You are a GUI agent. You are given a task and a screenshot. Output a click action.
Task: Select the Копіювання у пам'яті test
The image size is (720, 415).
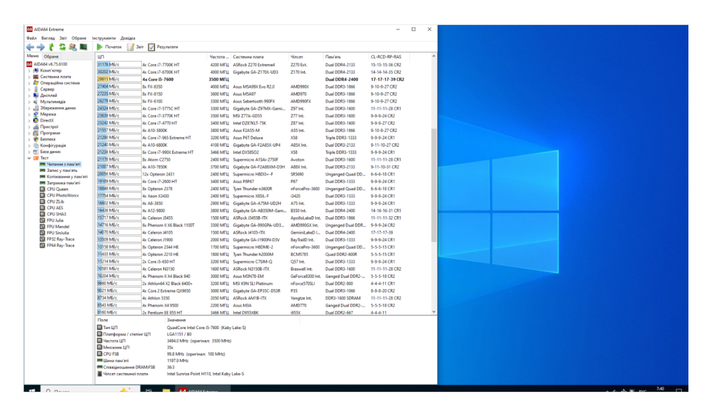click(x=63, y=176)
